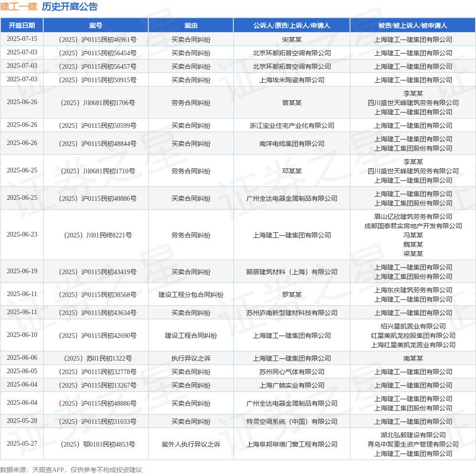Screen dimensions: 476x474
Task: Click the 案由 column header
Action: point(191,26)
